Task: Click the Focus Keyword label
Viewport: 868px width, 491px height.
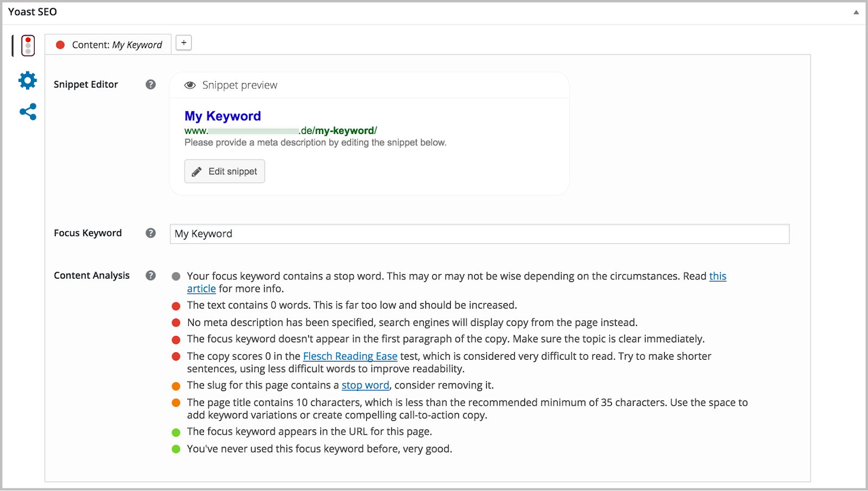Action: tap(88, 233)
